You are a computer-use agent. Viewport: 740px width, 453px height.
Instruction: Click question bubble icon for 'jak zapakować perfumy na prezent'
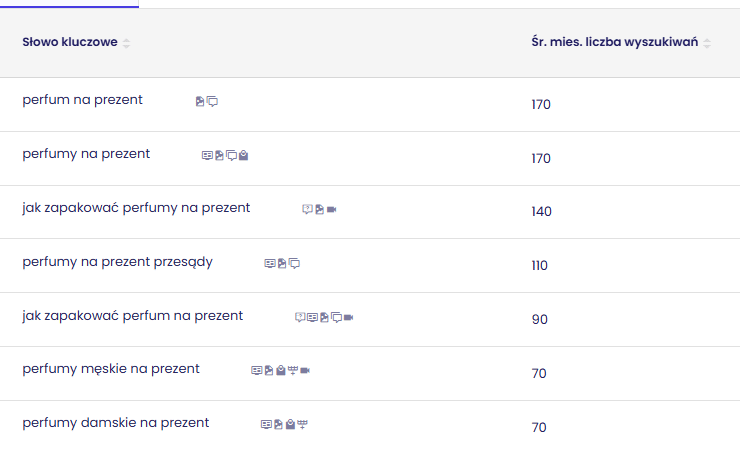click(307, 209)
